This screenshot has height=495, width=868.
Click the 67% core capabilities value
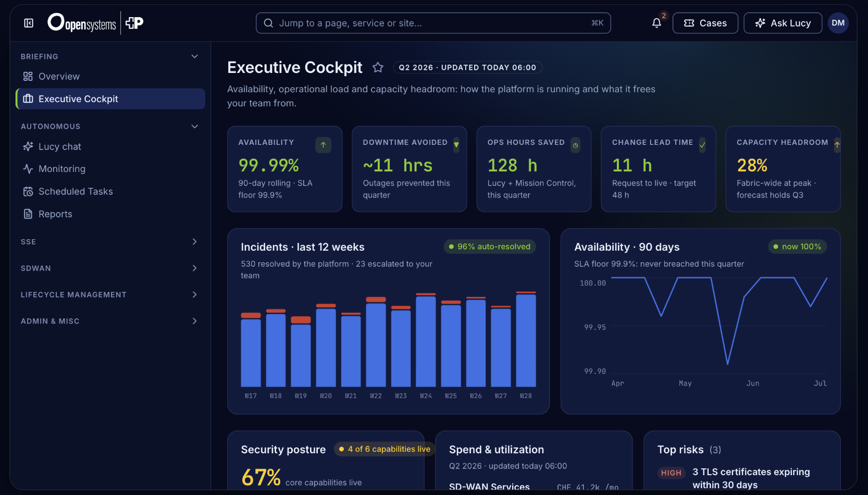coord(261,477)
